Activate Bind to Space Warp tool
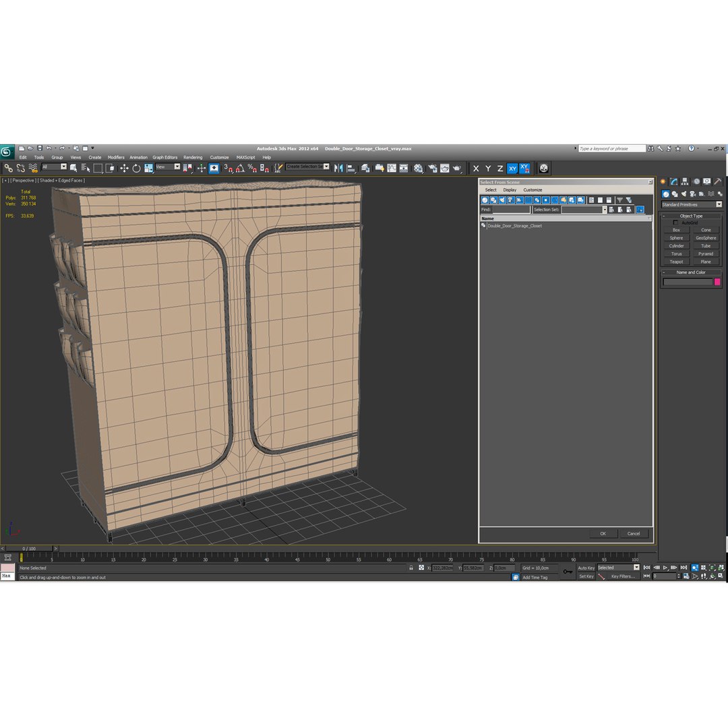 pos(33,168)
